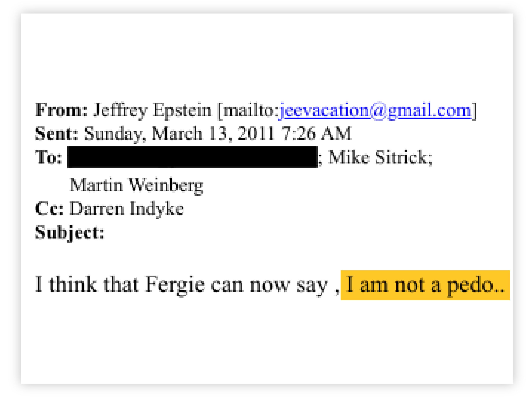
Task: Click the empty area after "Subject:"
Action: (192, 232)
